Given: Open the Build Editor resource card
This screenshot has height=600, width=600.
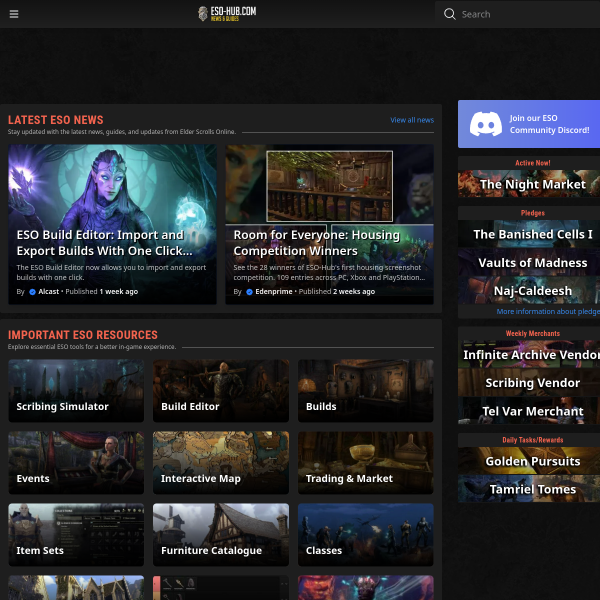Looking at the screenshot, I should pyautogui.click(x=221, y=391).
